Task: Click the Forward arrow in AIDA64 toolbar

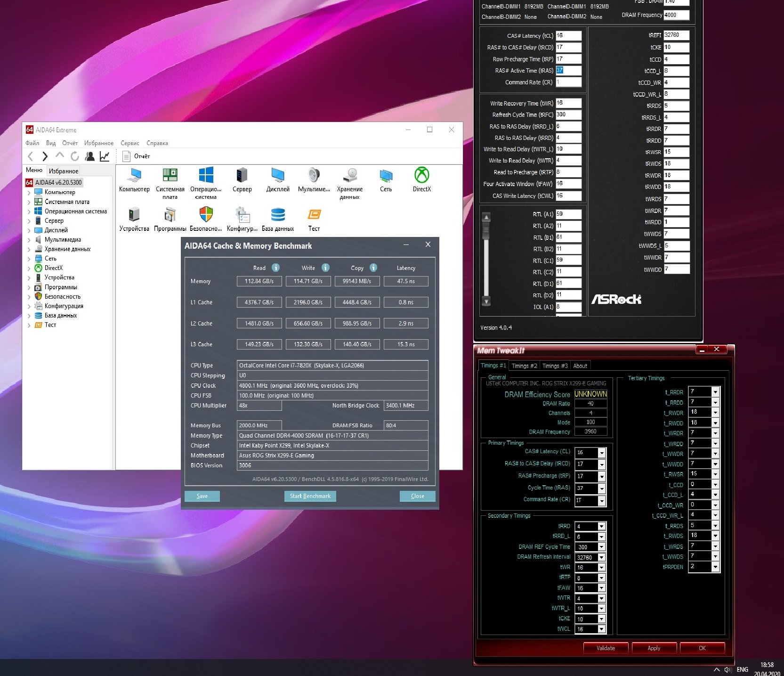Action: [45, 156]
